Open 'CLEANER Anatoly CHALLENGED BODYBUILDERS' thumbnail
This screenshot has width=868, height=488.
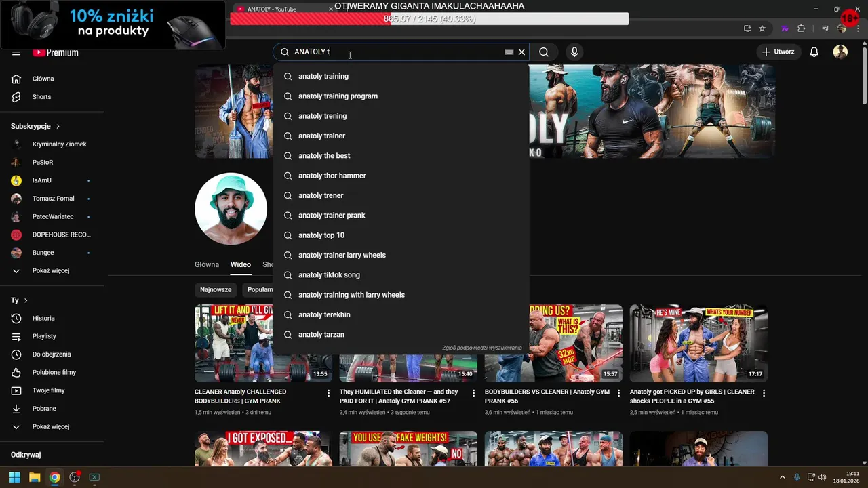263,344
